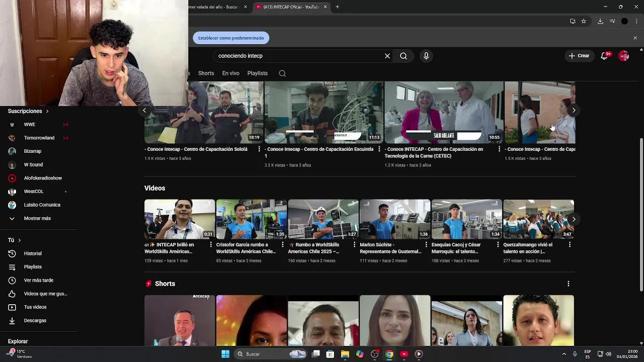Open Playlists in the left sidebar
The height and width of the screenshot is (362, 644).
click(x=33, y=267)
